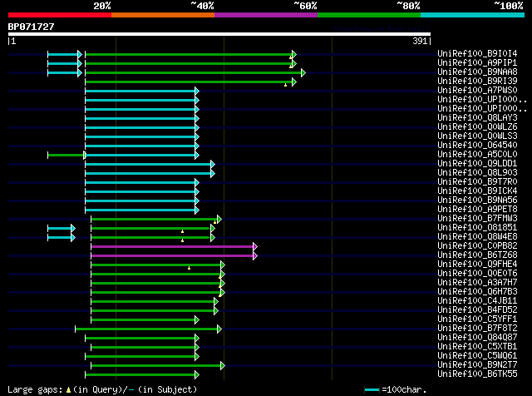Select the UniRef100_Q9LDD1 label

pos(477,163)
